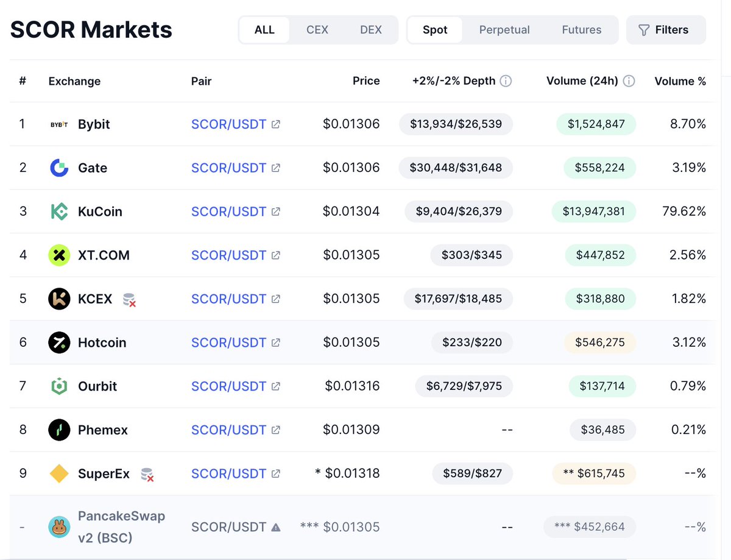Click the external link icon in KCEX row
This screenshot has width=731, height=560.
[276, 299]
